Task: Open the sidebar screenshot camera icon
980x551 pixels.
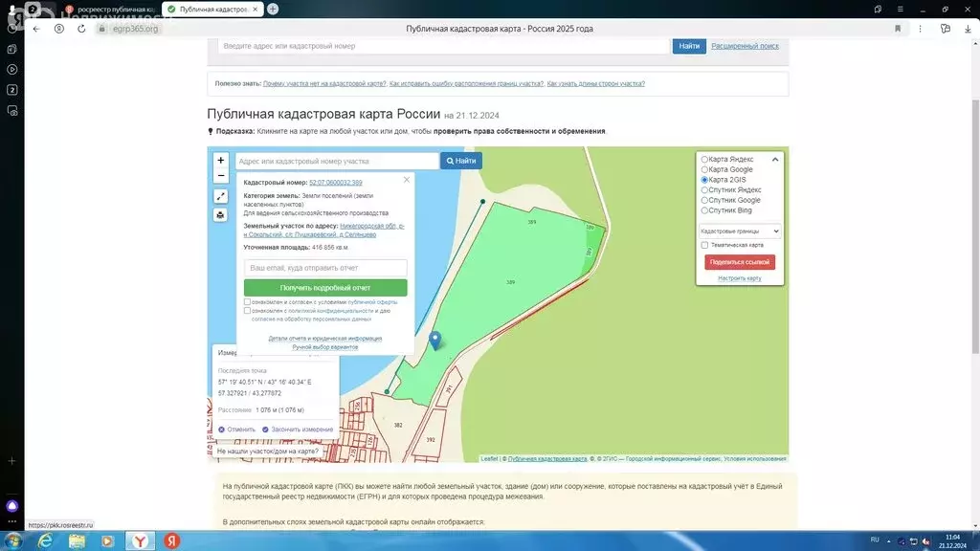Action: (x=11, y=111)
